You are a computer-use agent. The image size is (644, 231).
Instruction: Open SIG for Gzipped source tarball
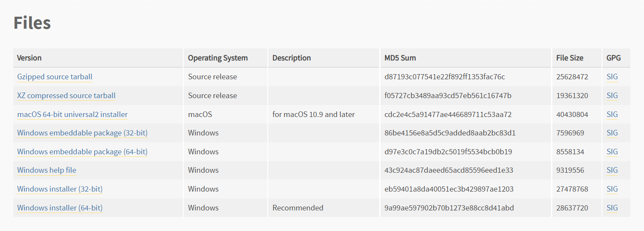click(612, 77)
